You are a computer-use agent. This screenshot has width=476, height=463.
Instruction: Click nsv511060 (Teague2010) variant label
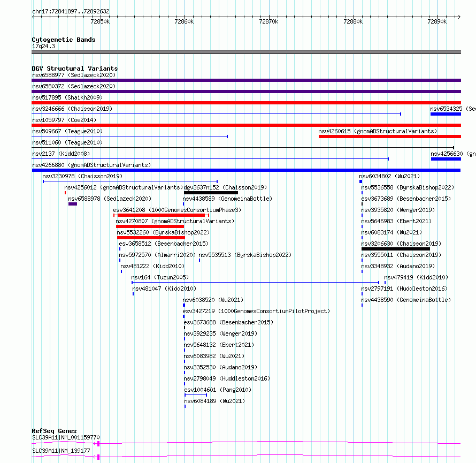point(67,142)
